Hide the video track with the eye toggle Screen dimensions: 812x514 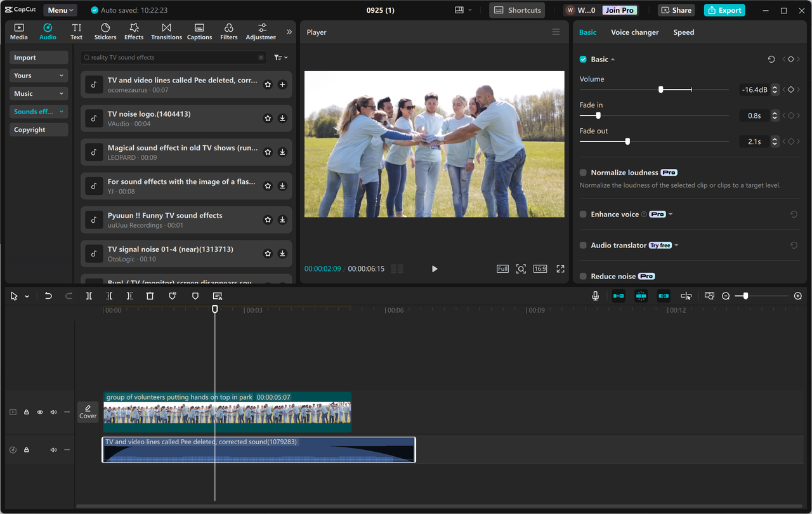39,411
